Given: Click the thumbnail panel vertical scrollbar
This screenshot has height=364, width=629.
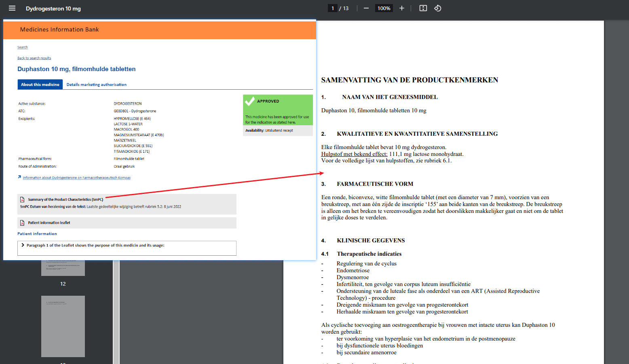Looking at the screenshot, I should point(116,312).
